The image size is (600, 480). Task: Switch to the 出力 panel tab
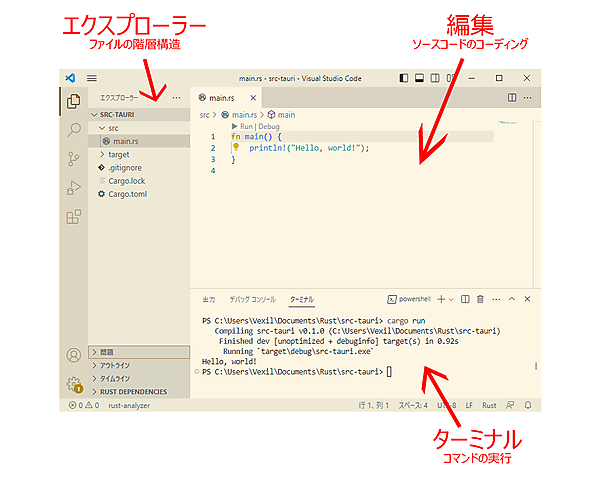[208, 299]
